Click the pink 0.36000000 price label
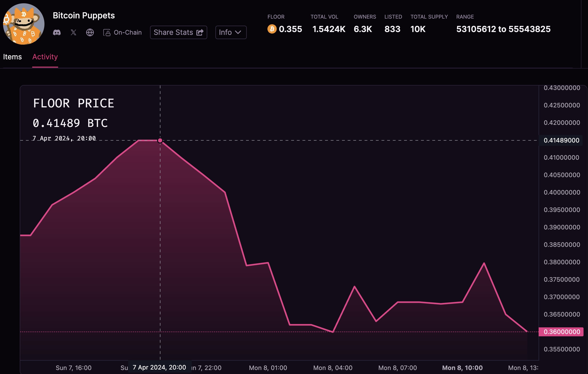Image resolution: width=588 pixels, height=374 pixels. point(561,332)
